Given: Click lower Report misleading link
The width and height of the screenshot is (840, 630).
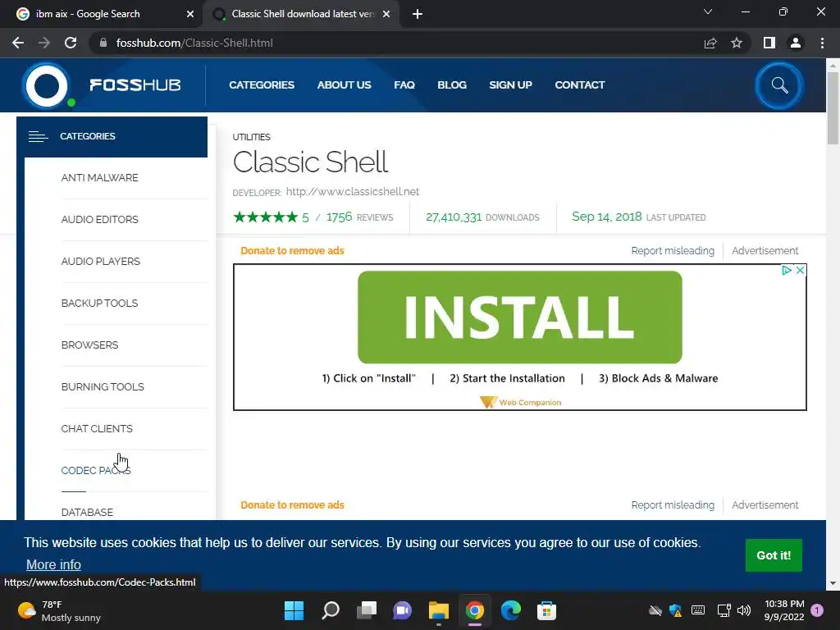Looking at the screenshot, I should pyautogui.click(x=673, y=504).
